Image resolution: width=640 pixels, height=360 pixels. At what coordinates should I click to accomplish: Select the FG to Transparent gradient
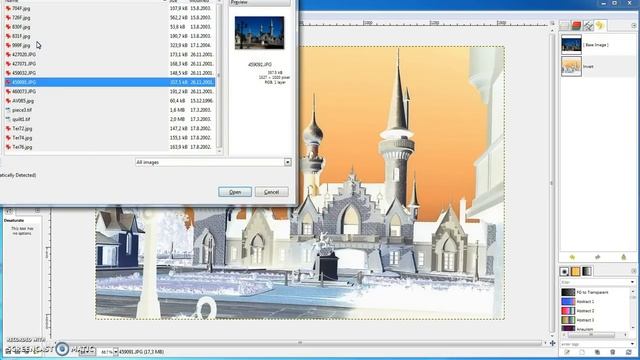(596, 292)
